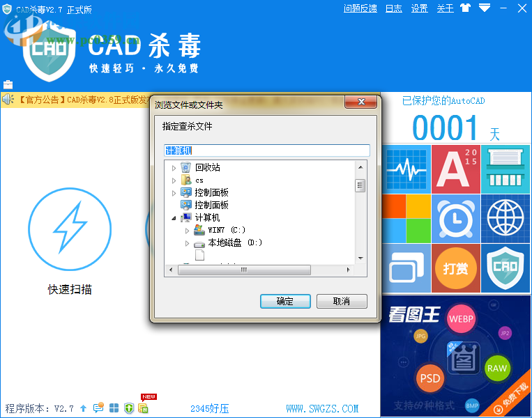Select 本地磁盘 (D:) drive
532x418 pixels.
(235, 242)
